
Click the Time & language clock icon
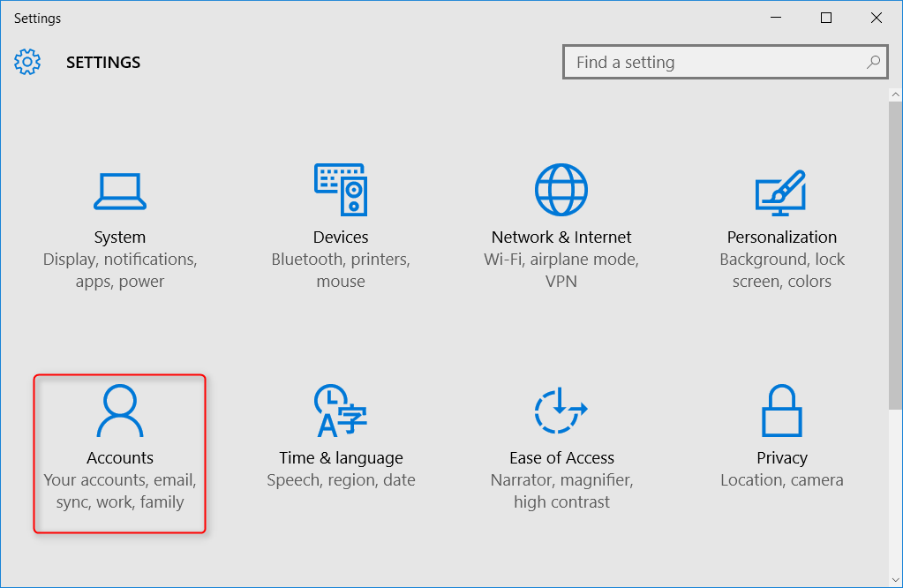pyautogui.click(x=341, y=411)
